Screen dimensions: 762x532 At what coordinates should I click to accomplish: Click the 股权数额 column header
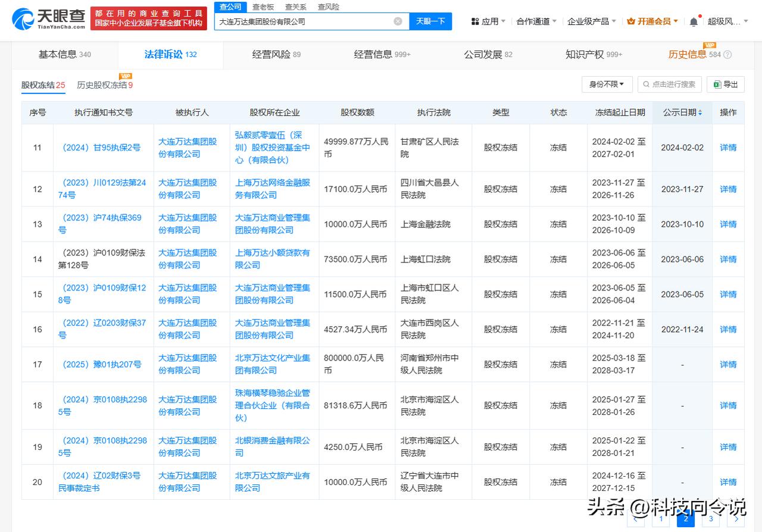(x=357, y=112)
